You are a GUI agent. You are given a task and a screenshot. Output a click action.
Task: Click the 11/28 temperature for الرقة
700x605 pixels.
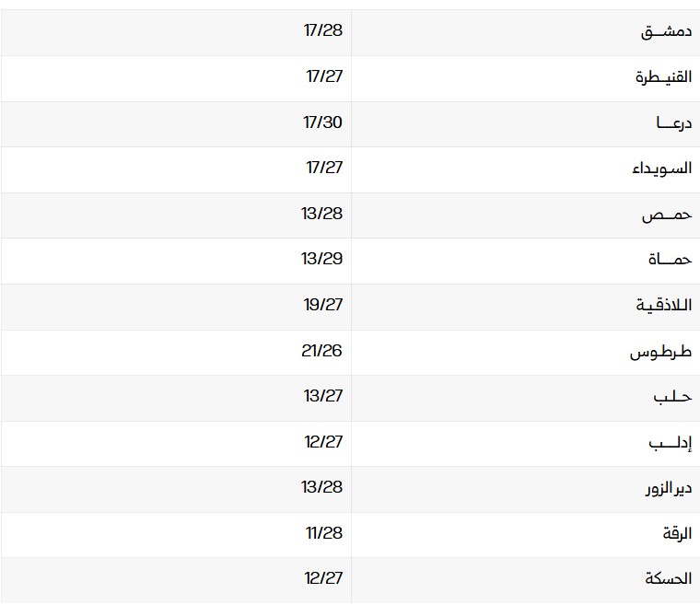click(323, 533)
